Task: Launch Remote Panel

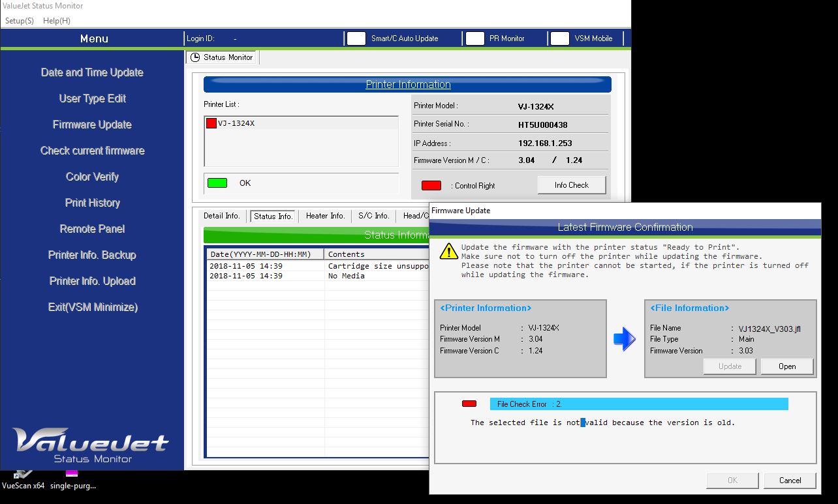Action: pos(92,229)
